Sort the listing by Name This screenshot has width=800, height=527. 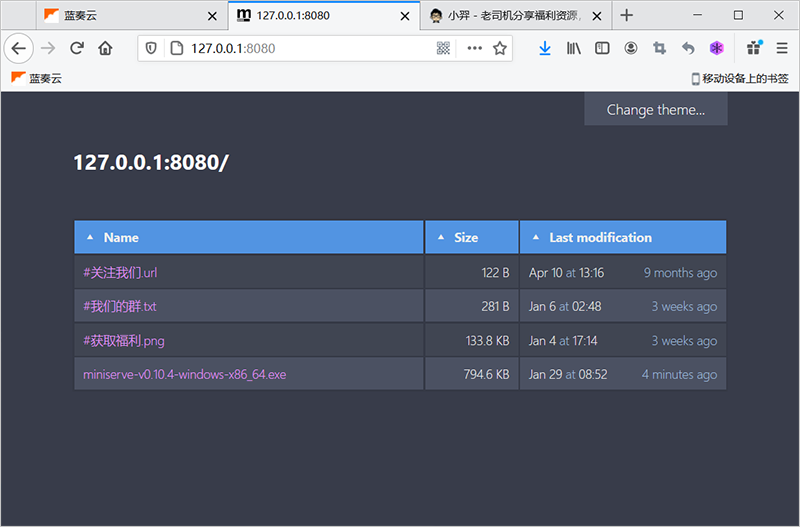pyautogui.click(x=121, y=238)
